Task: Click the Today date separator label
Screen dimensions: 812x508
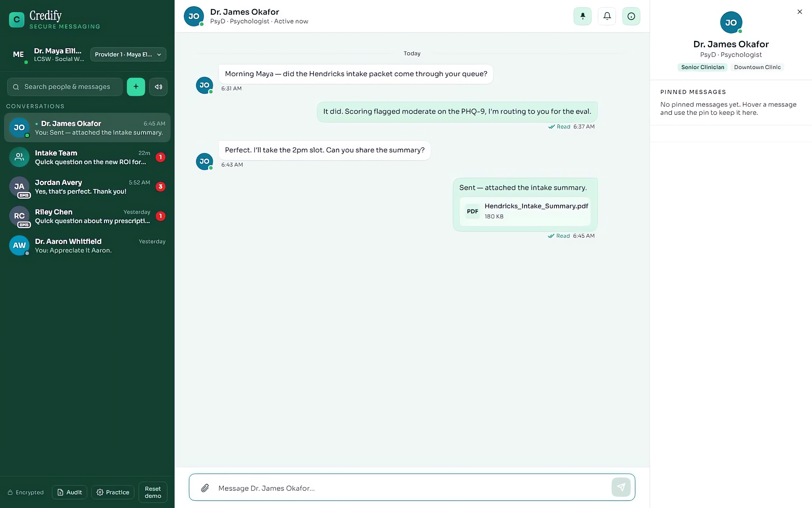Action: (x=412, y=53)
